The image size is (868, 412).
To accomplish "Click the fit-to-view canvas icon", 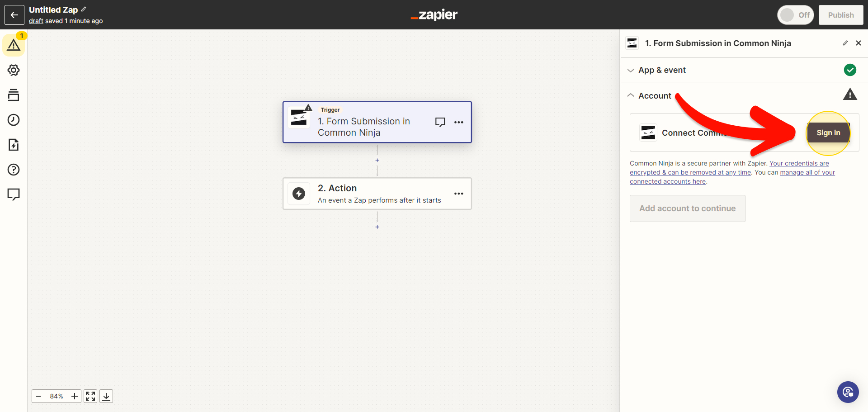I will pos(90,396).
